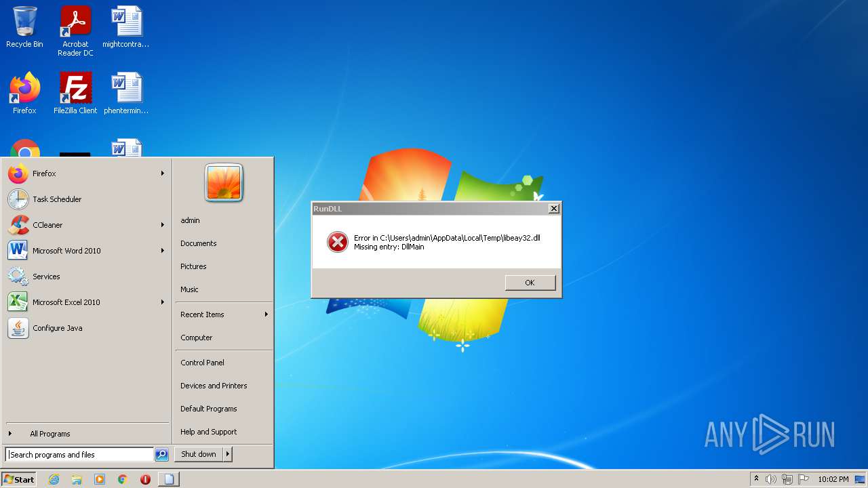Click the Configure Java coffee cup icon
Image resolution: width=868 pixels, height=488 pixels.
[x=18, y=328]
